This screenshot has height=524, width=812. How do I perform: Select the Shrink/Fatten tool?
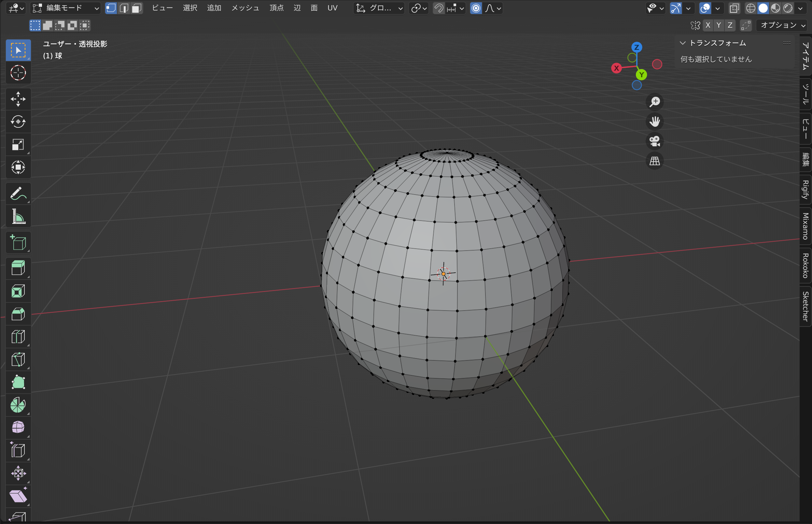(x=18, y=473)
